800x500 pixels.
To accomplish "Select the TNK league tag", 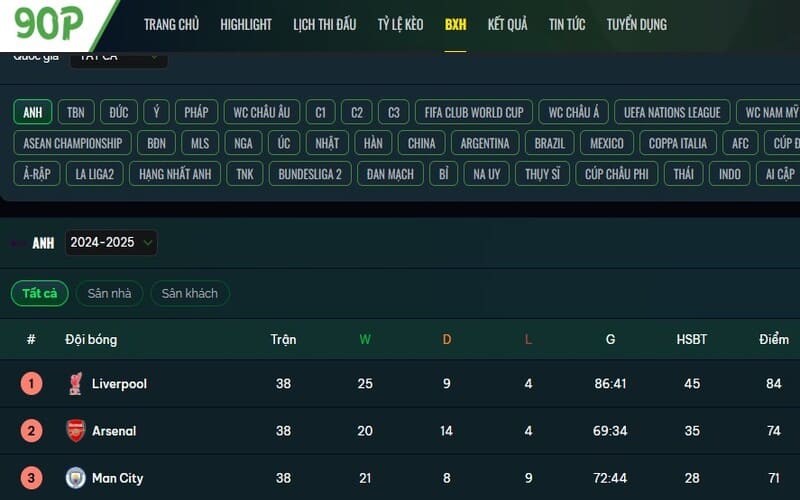I will click(x=245, y=174).
